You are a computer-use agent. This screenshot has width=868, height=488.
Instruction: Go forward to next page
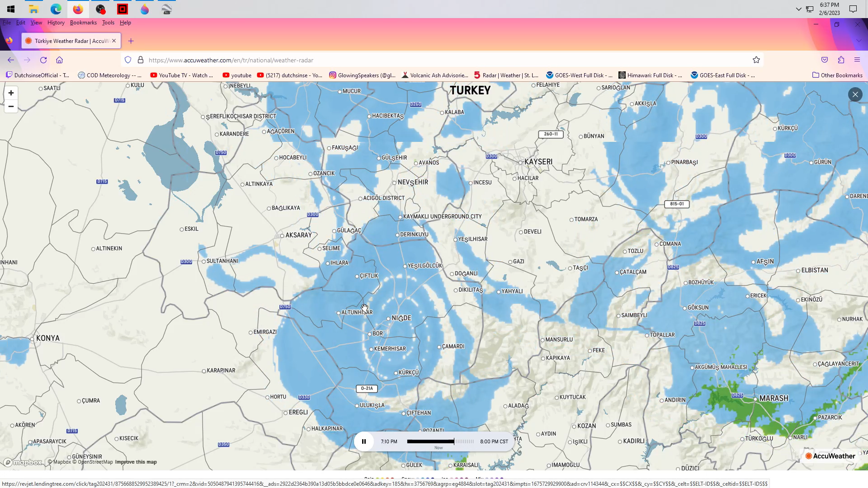(27, 60)
